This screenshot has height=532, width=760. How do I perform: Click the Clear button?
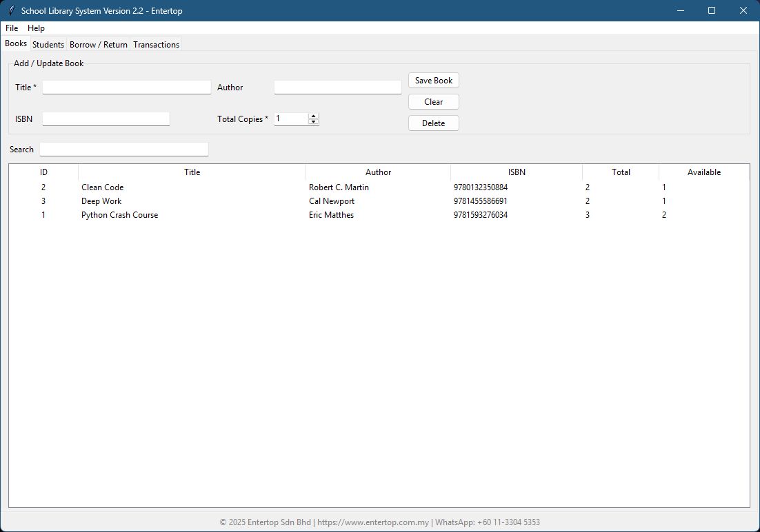coord(433,102)
